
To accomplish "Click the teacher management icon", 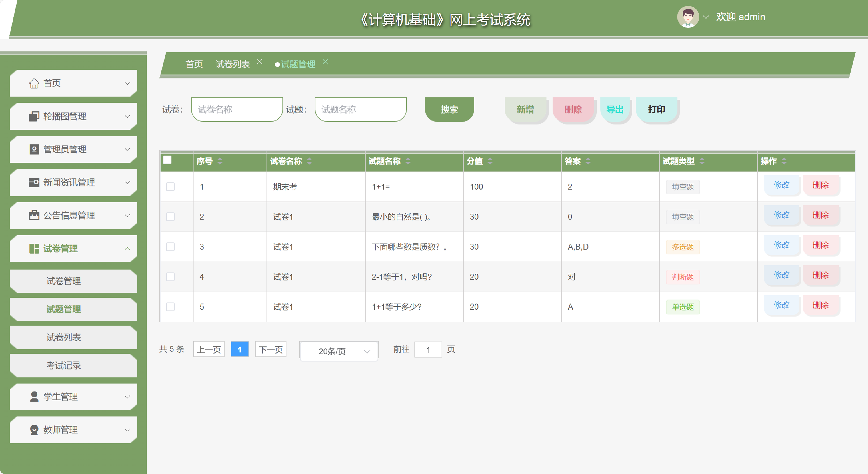I will [x=34, y=430].
